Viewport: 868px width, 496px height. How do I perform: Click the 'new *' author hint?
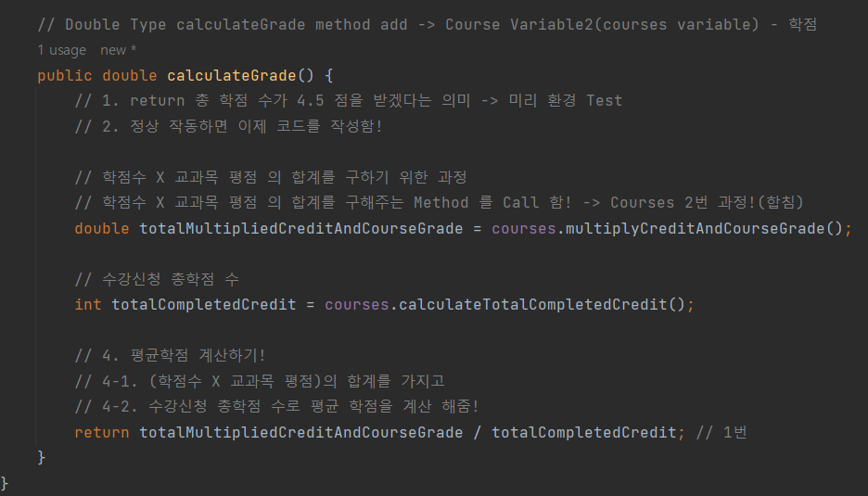click(x=119, y=50)
